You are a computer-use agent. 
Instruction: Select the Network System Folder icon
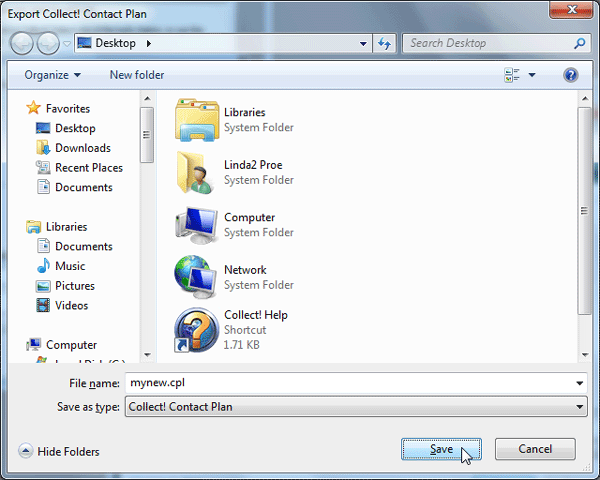point(196,277)
